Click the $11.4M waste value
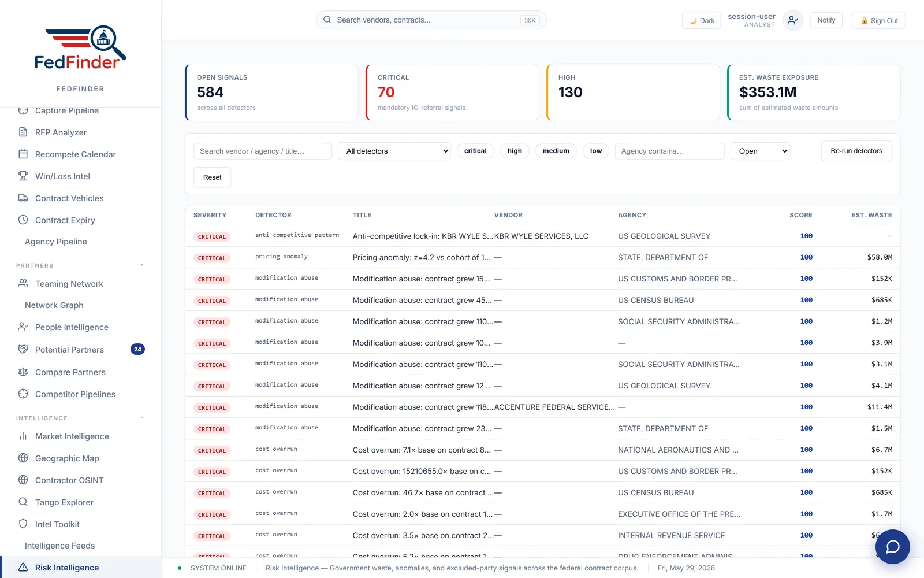Viewport: 924px width, 578px height. [880, 407]
